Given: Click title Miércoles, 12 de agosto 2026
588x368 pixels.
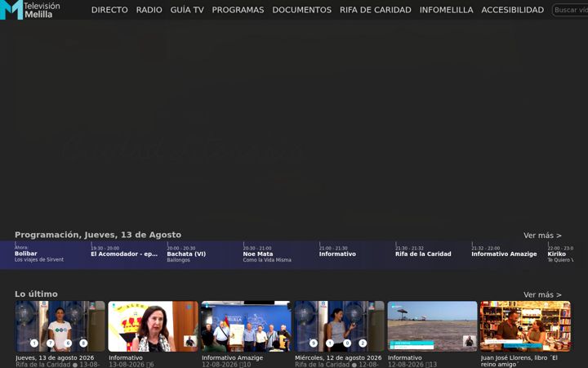Looking at the screenshot, I should 338,358.
